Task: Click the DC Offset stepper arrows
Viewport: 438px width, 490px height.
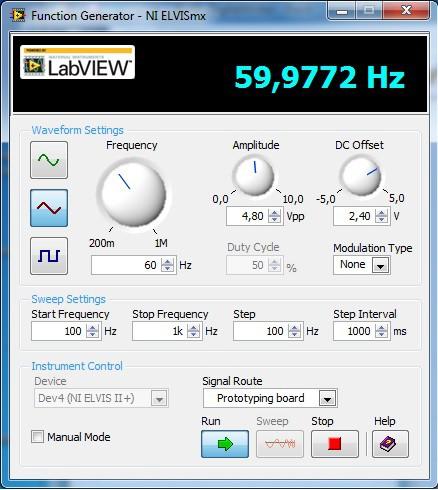Action: coord(381,216)
